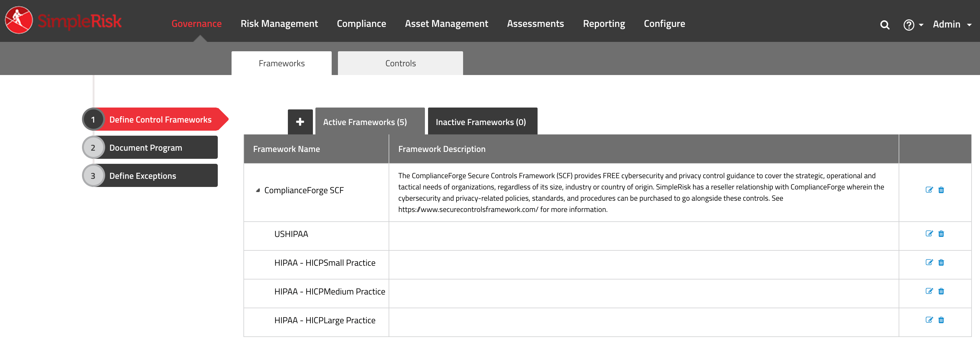This screenshot has height=342, width=980.
Task: Open the Asset Management menu
Action: click(x=446, y=23)
